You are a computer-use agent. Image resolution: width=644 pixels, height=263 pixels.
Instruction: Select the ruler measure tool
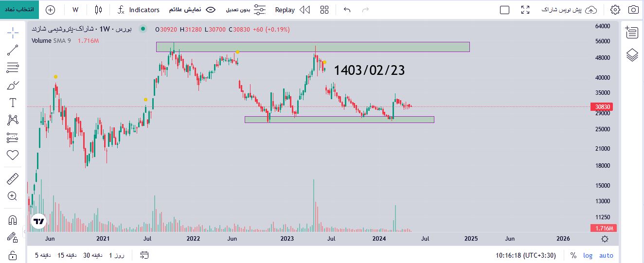coord(13,179)
